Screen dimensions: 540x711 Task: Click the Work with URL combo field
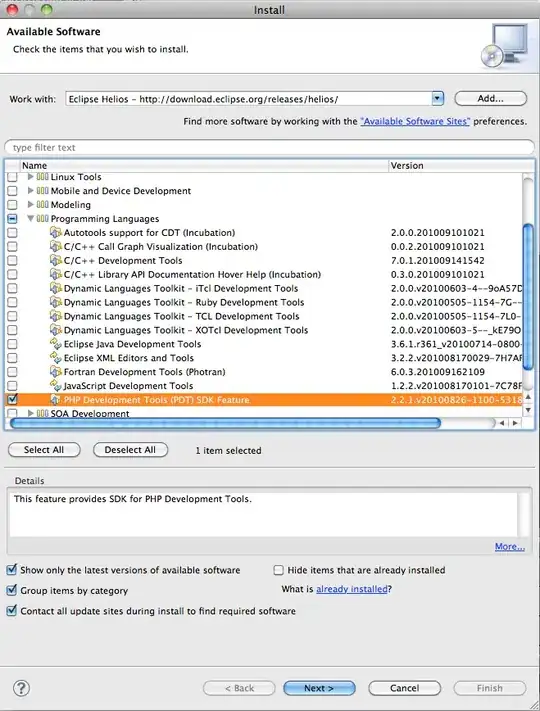coord(248,98)
